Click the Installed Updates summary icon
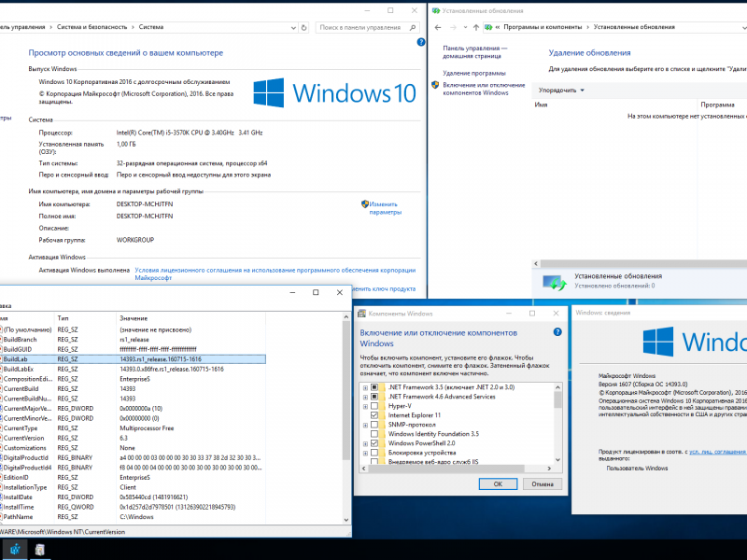This screenshot has height=560, width=747. pyautogui.click(x=554, y=282)
